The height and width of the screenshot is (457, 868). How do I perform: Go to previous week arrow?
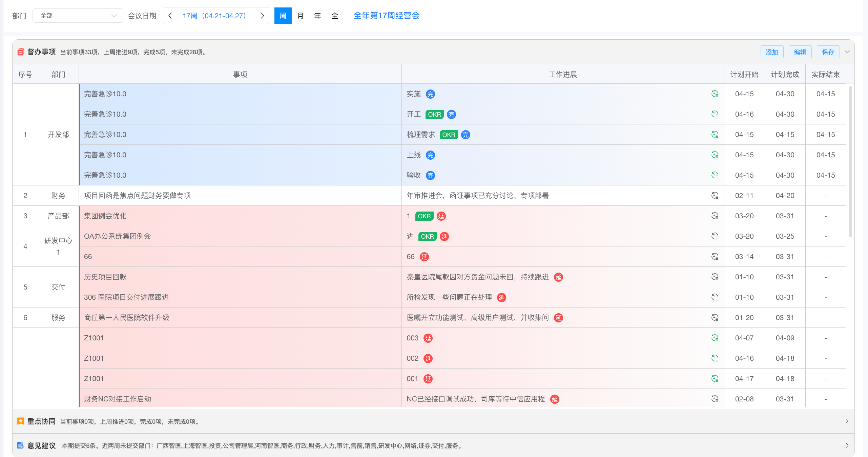coord(170,16)
